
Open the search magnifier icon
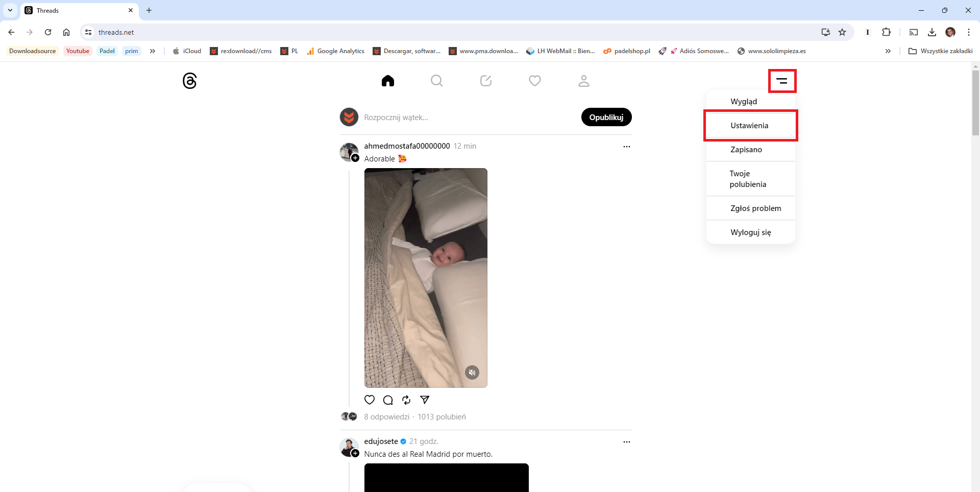pos(437,81)
